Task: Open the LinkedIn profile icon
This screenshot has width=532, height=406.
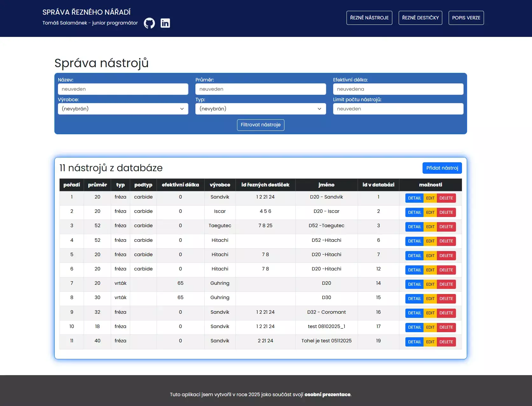Action: pos(165,23)
